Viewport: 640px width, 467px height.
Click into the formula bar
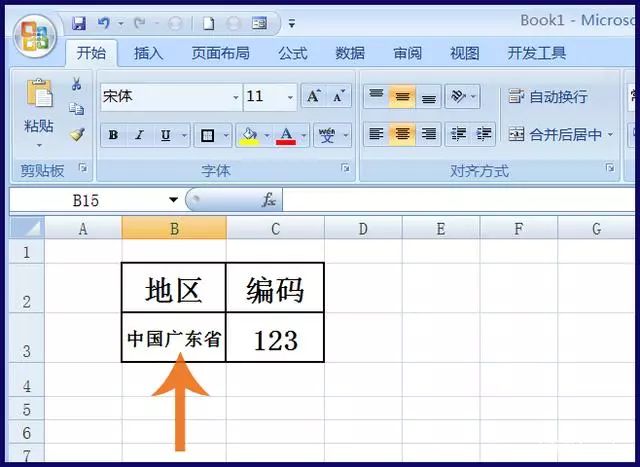click(458, 200)
